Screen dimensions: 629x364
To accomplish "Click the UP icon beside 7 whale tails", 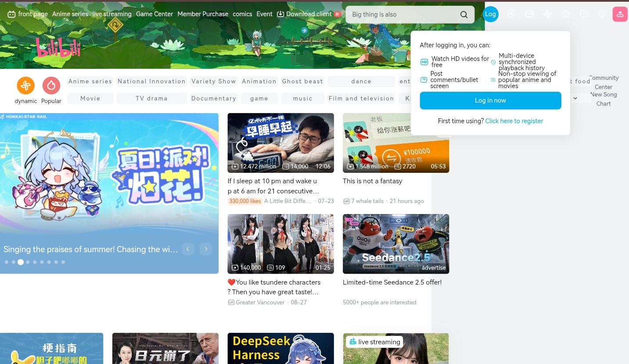I will [346, 201].
